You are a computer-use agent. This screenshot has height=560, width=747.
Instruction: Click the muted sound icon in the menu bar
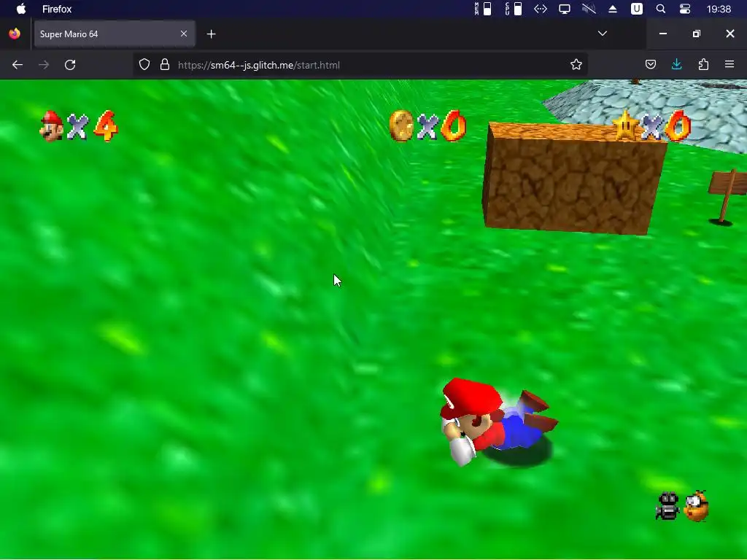(589, 9)
